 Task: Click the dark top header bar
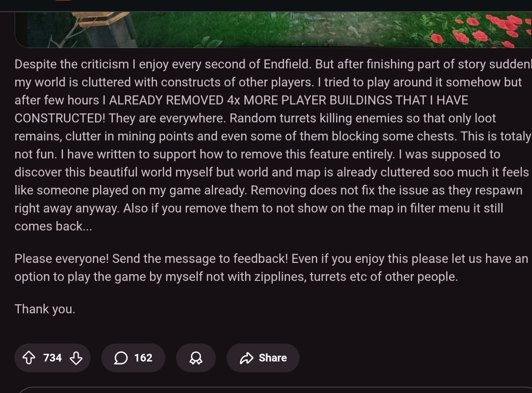click(x=266, y=5)
